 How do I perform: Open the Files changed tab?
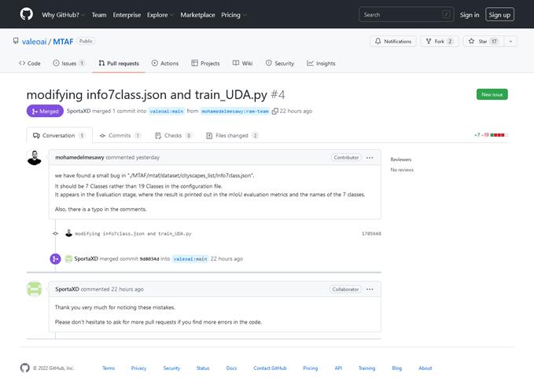tap(232, 135)
